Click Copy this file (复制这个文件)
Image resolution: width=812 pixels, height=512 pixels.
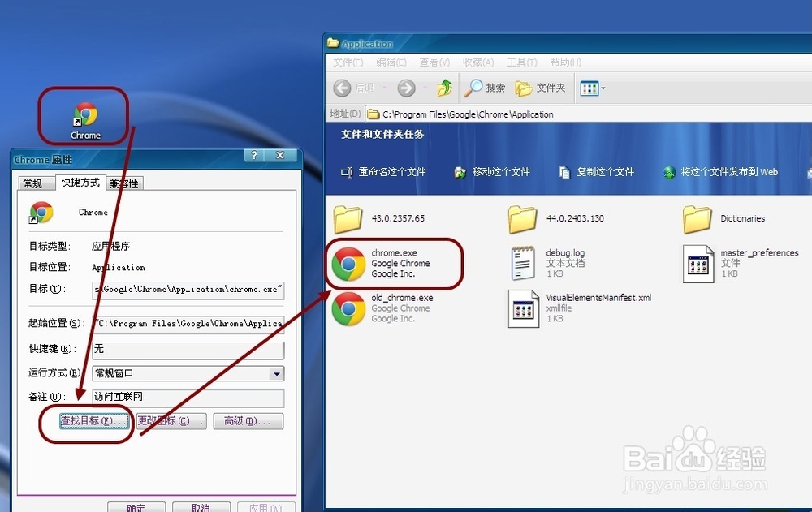click(597, 172)
